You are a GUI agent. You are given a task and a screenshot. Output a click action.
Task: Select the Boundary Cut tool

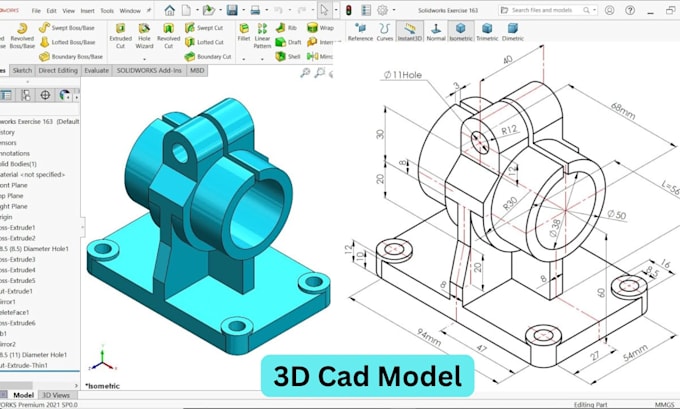click(208, 56)
